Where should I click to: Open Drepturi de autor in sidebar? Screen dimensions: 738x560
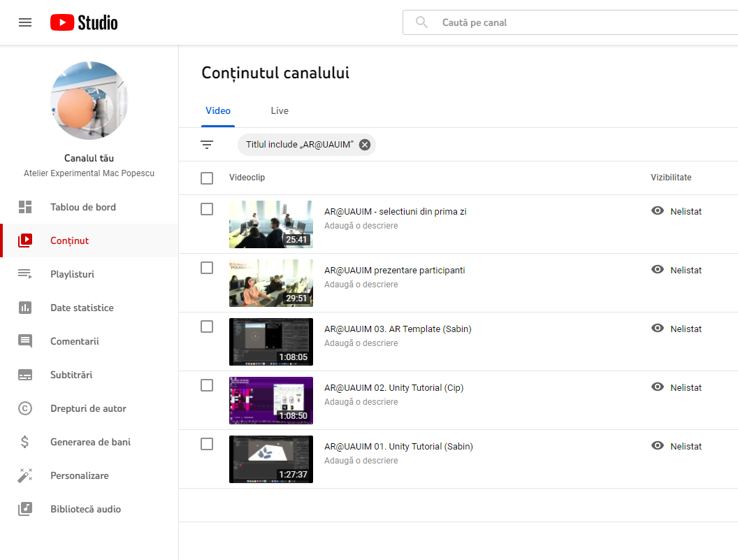[x=89, y=408]
